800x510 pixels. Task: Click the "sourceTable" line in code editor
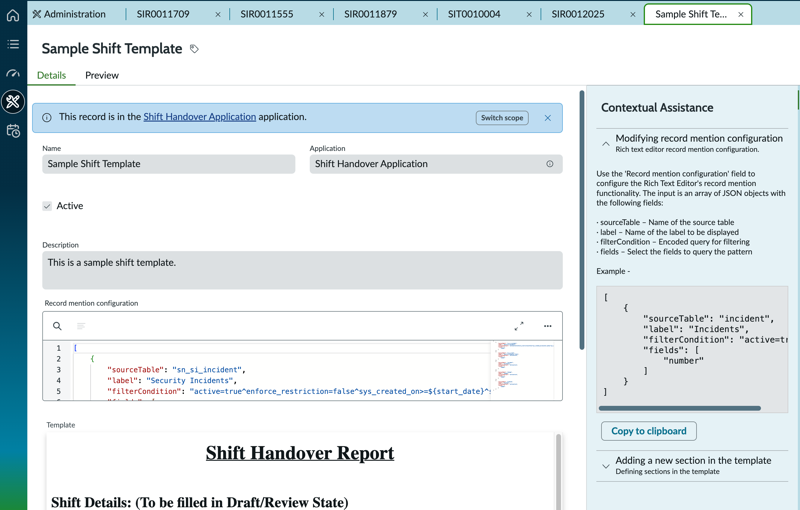[176, 370]
